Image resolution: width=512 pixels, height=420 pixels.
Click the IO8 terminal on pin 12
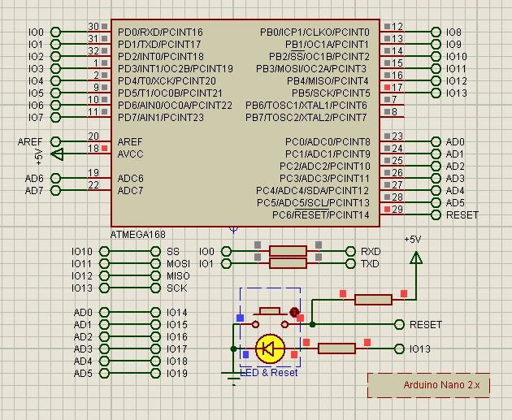point(436,32)
